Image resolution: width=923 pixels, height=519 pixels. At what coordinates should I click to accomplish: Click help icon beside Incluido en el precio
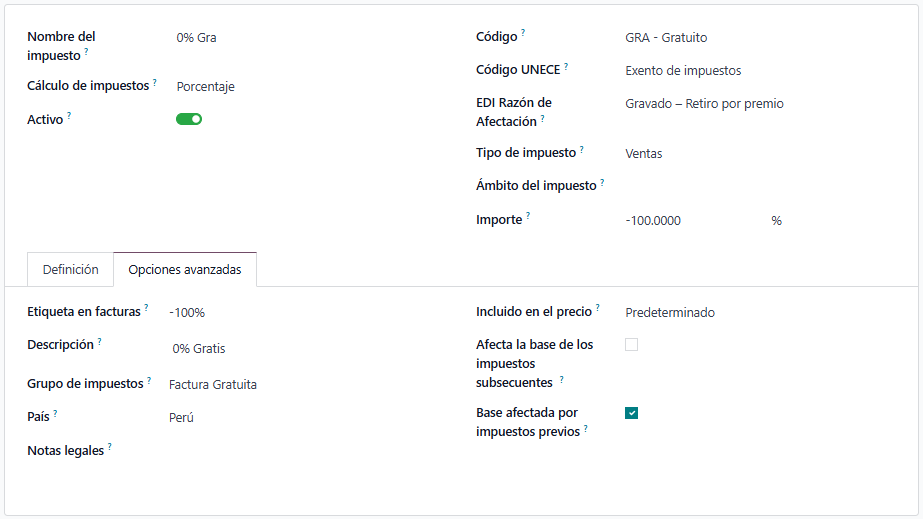598,308
